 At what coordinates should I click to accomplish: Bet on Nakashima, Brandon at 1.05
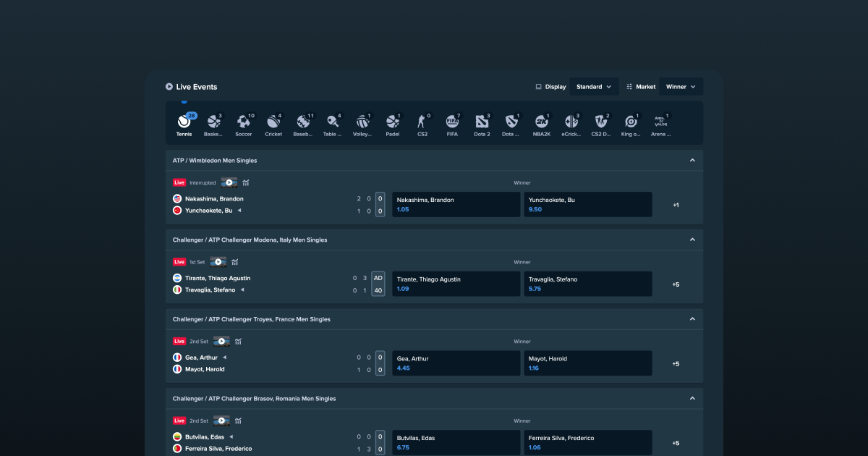456,205
